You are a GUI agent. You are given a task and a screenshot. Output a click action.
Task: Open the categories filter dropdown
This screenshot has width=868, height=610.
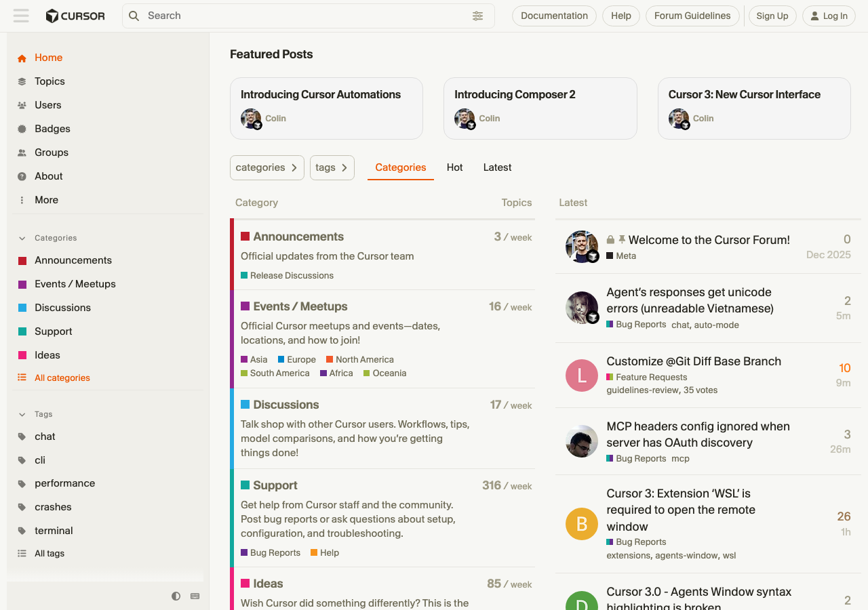tap(267, 167)
